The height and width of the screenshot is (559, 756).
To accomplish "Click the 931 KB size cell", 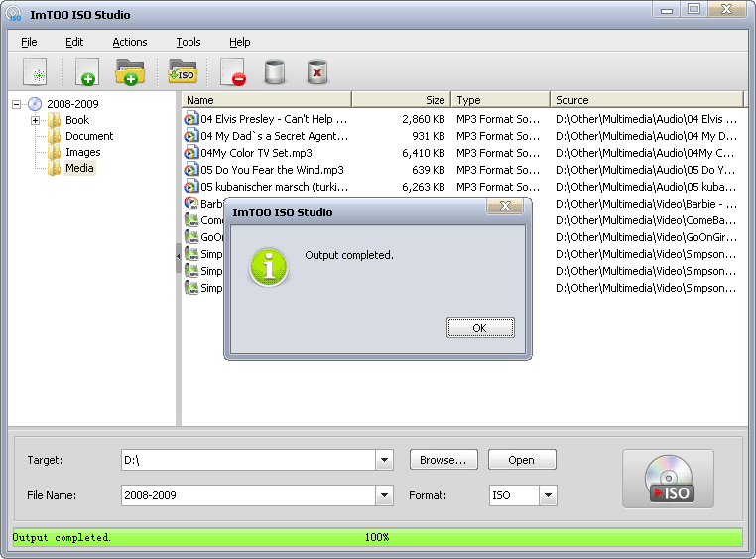I will [429, 136].
